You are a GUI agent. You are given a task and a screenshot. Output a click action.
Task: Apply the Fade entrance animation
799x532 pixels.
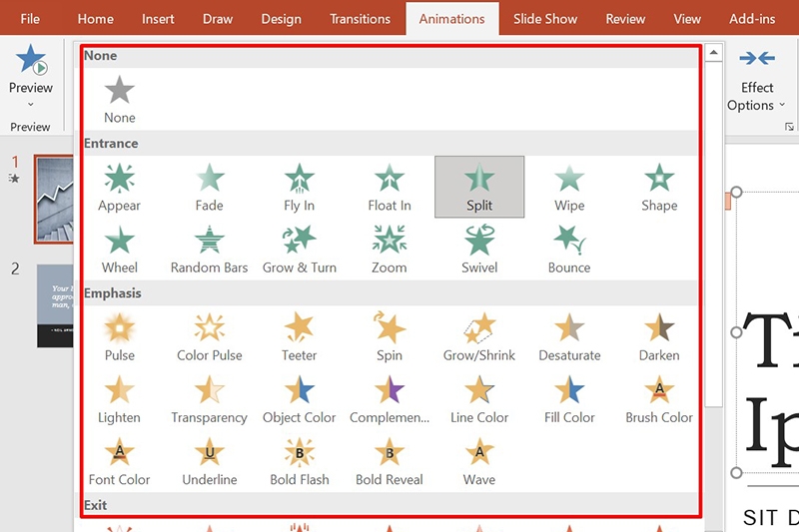[x=210, y=187]
